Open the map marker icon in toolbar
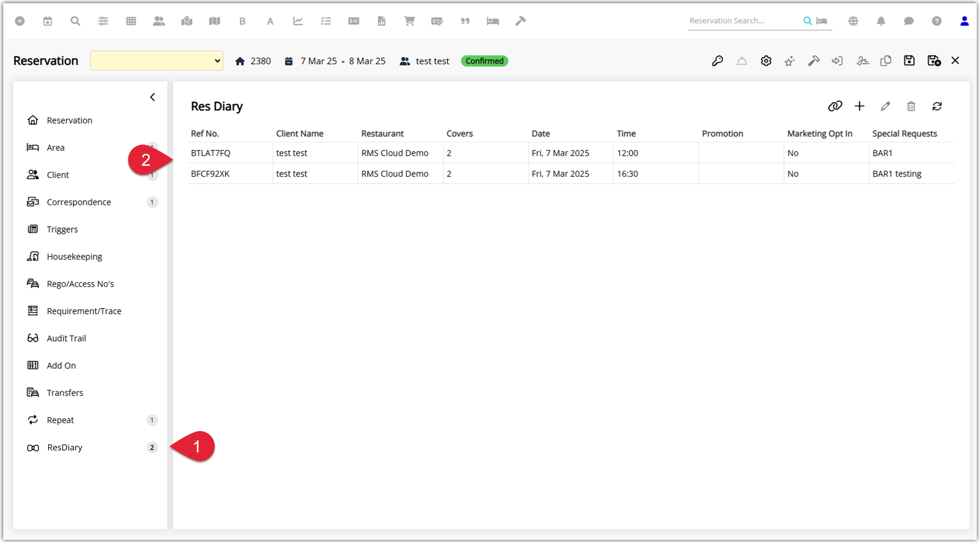The width and height of the screenshot is (980, 543). 187,21
